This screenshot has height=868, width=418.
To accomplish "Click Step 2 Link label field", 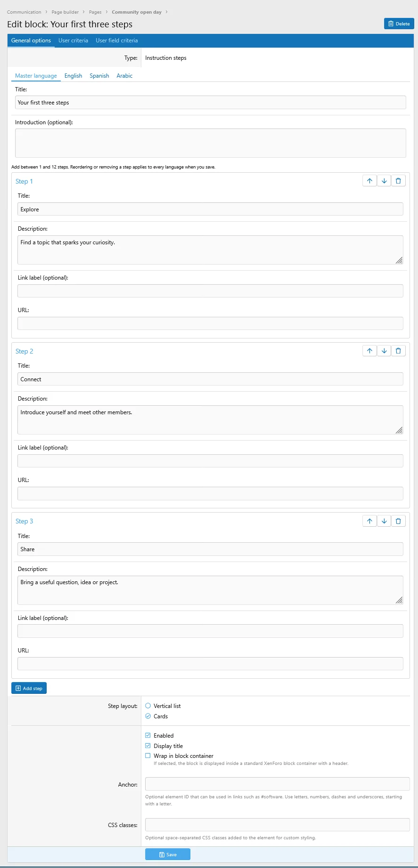I will (x=210, y=461).
